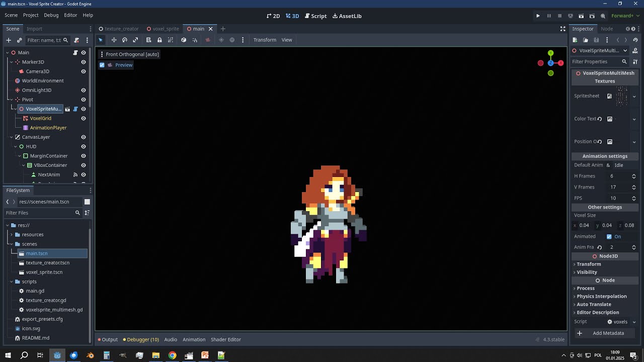
Task: Click the Filter Properties search field
Action: pyautogui.click(x=600, y=61)
